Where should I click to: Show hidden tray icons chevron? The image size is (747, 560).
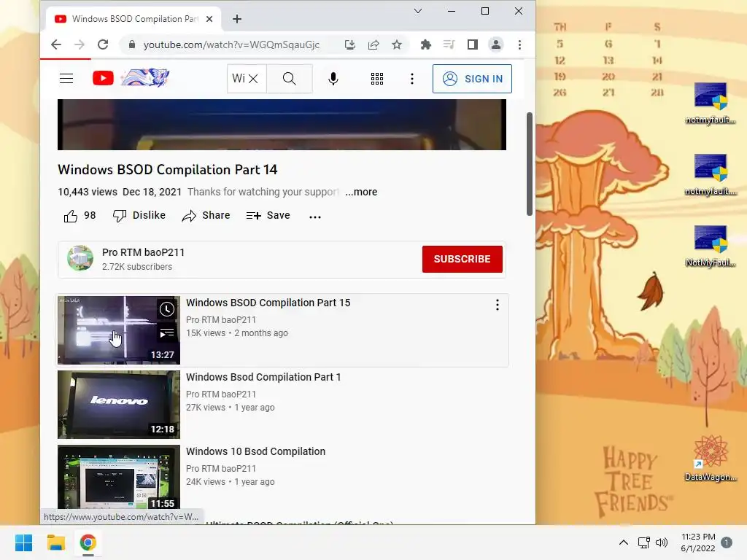(x=623, y=542)
